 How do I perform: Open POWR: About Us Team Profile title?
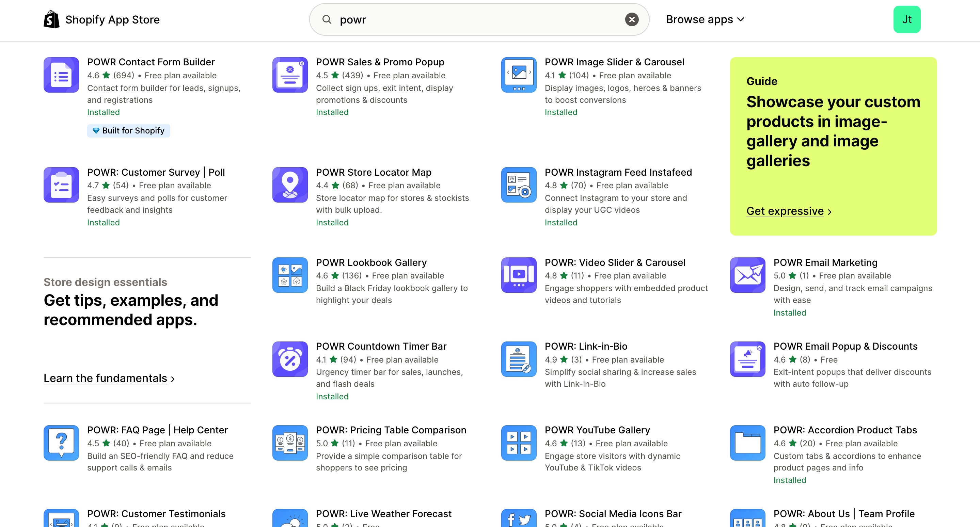(x=844, y=514)
